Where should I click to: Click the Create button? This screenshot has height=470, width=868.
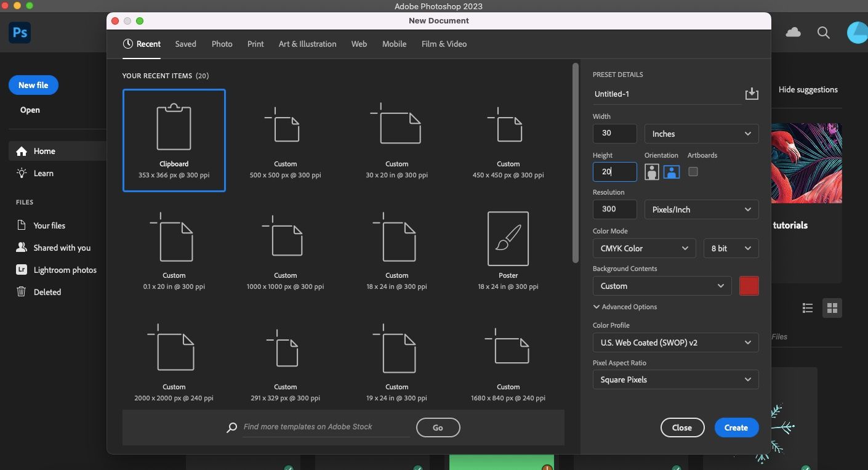click(736, 427)
